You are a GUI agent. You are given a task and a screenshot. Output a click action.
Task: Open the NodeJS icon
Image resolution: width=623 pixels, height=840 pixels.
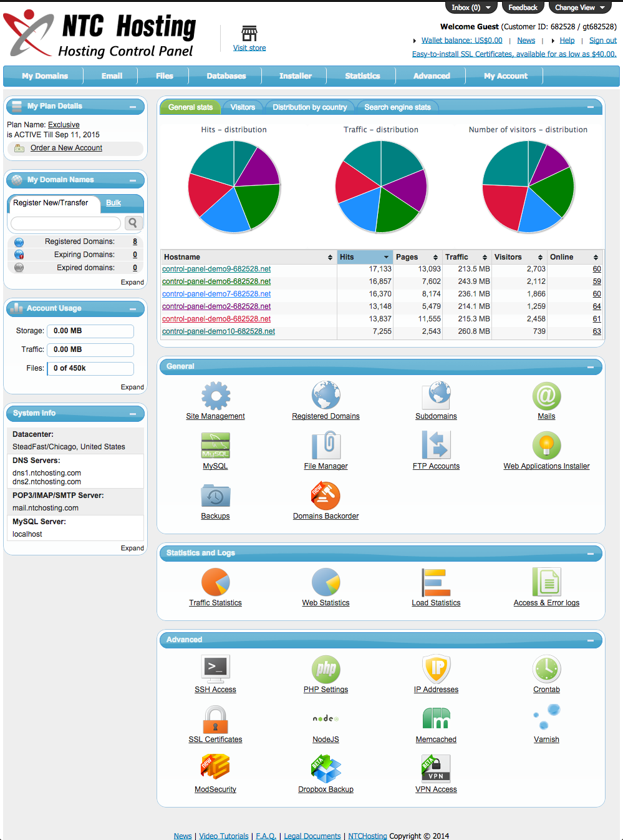click(x=326, y=719)
